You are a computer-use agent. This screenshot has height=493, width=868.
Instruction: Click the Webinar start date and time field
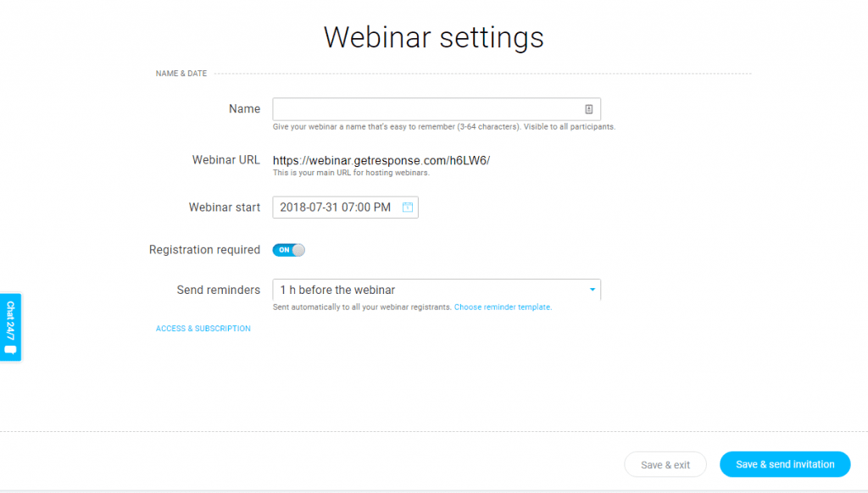tap(346, 207)
